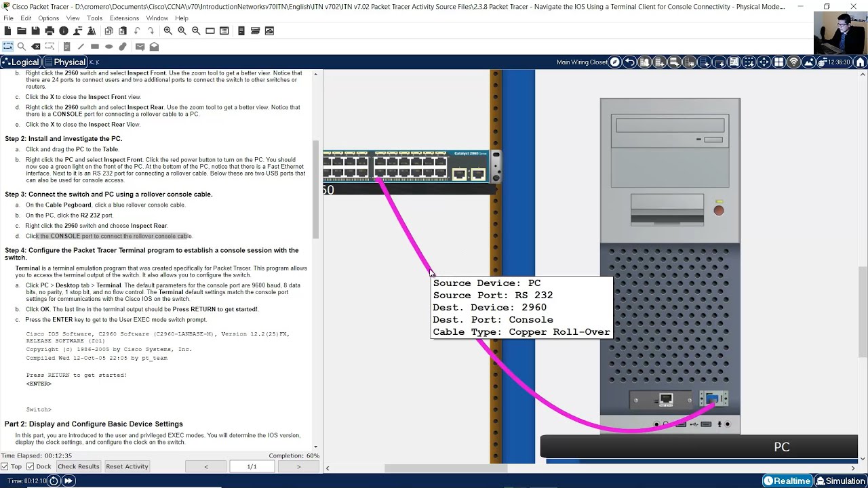868x488 pixels.
Task: Reset zoom with the magnifier icon
Action: 182,31
